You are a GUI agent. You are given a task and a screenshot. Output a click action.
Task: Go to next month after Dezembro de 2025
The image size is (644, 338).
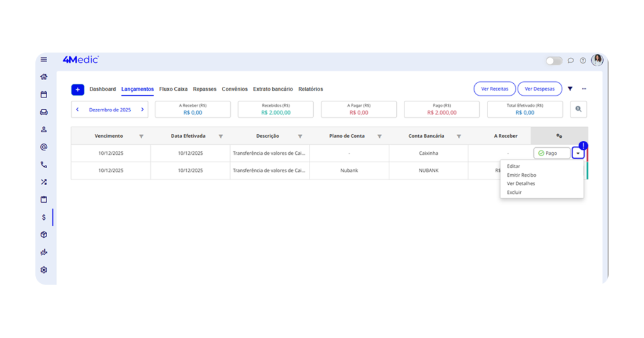[143, 110]
